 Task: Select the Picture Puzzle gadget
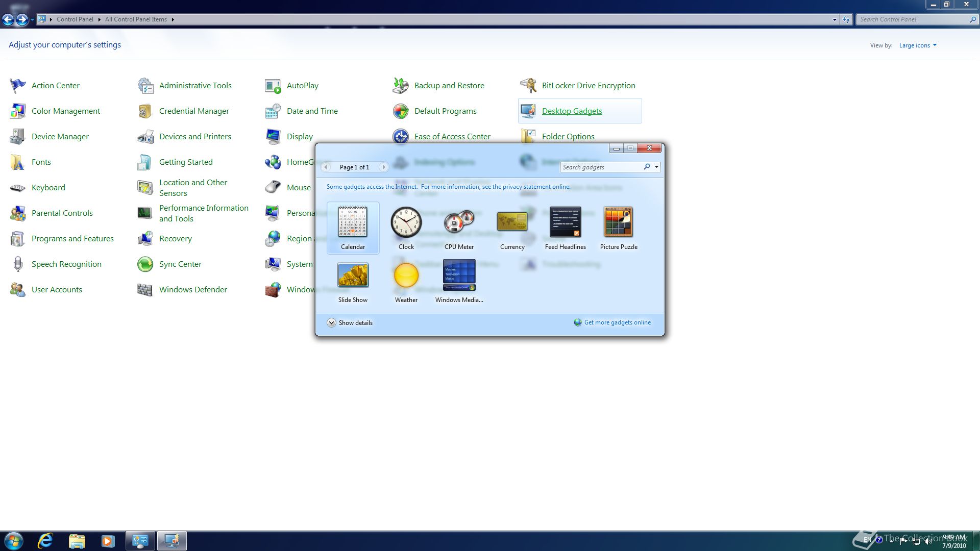[619, 228]
